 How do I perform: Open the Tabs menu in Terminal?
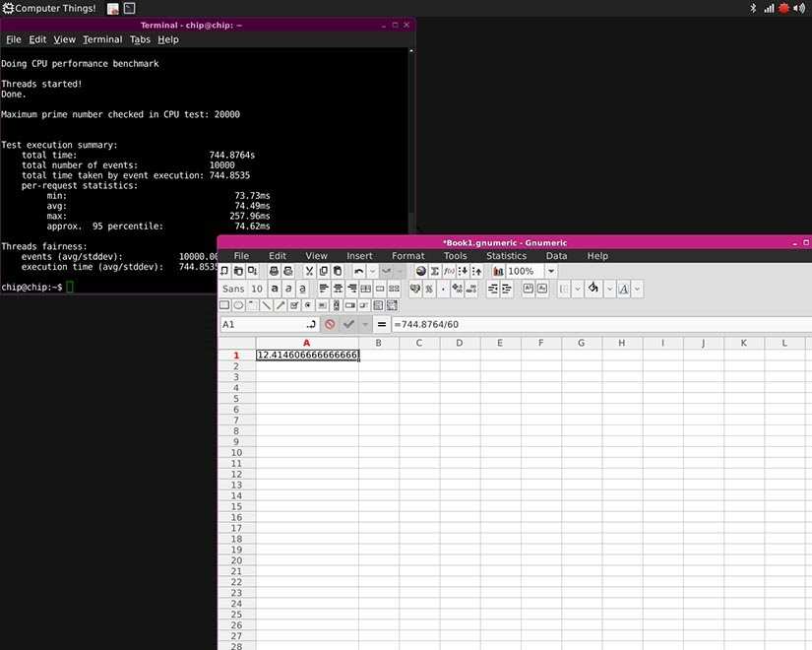coord(140,39)
